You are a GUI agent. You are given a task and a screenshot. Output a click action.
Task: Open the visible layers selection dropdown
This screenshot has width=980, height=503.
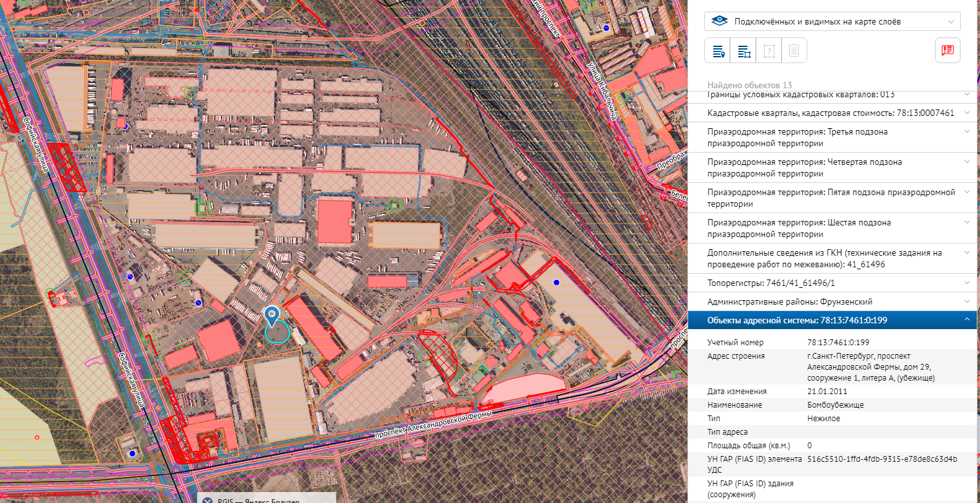tap(832, 21)
